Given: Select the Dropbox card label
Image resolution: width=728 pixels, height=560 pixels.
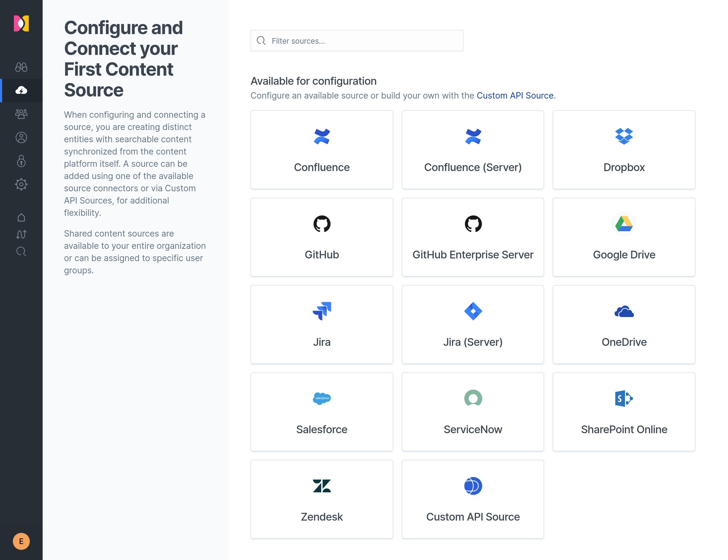Looking at the screenshot, I should [624, 167].
